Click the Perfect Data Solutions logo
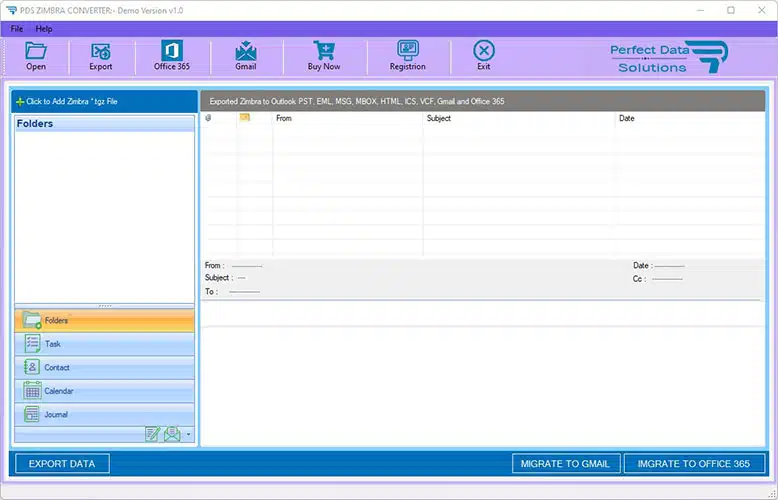Screen dimensions: 778x500 click(x=669, y=57)
